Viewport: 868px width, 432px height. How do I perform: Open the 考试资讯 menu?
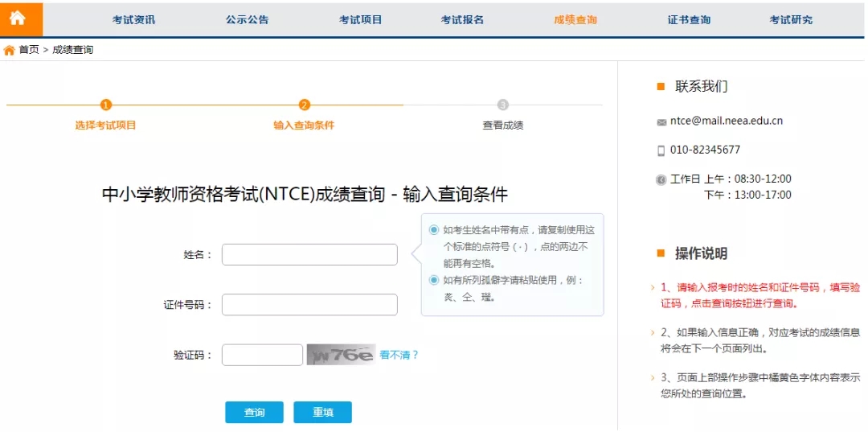[133, 20]
